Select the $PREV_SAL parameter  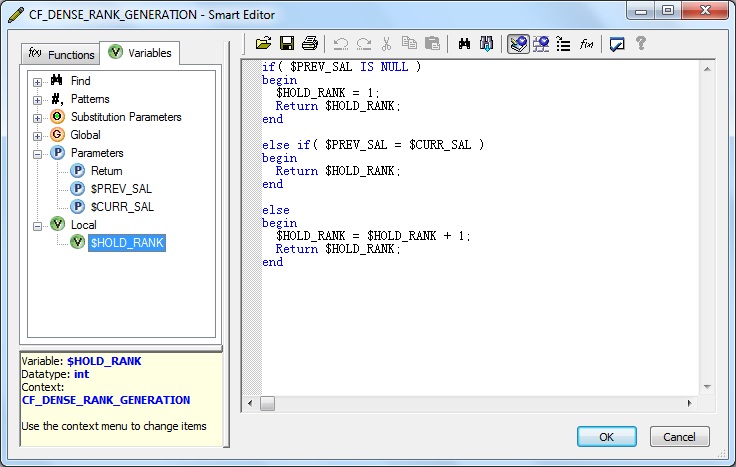click(121, 189)
